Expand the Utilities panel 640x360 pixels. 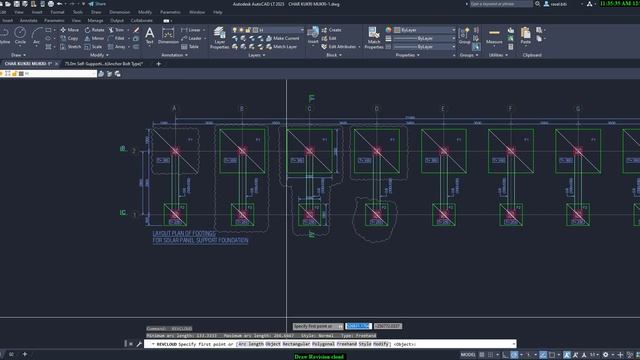coord(498,55)
